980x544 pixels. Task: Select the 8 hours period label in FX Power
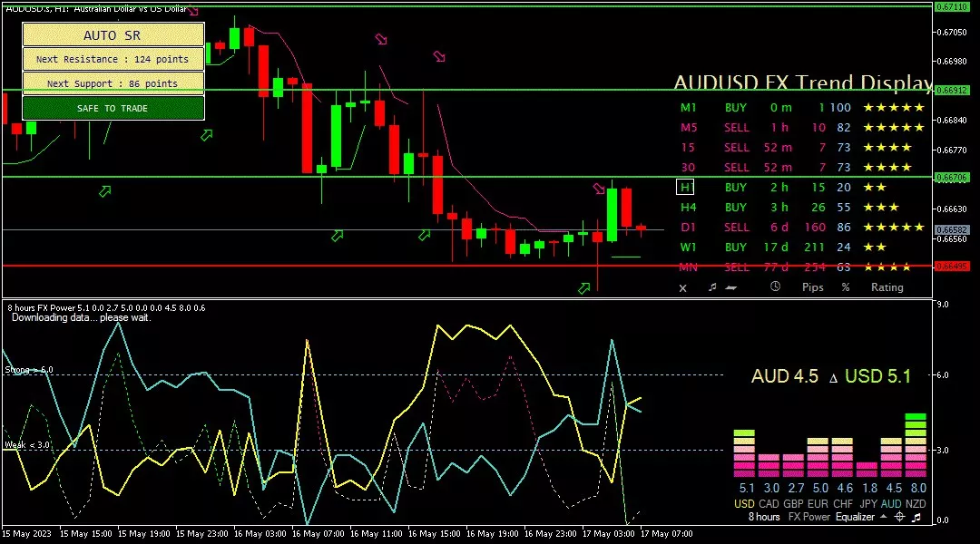tap(764, 517)
